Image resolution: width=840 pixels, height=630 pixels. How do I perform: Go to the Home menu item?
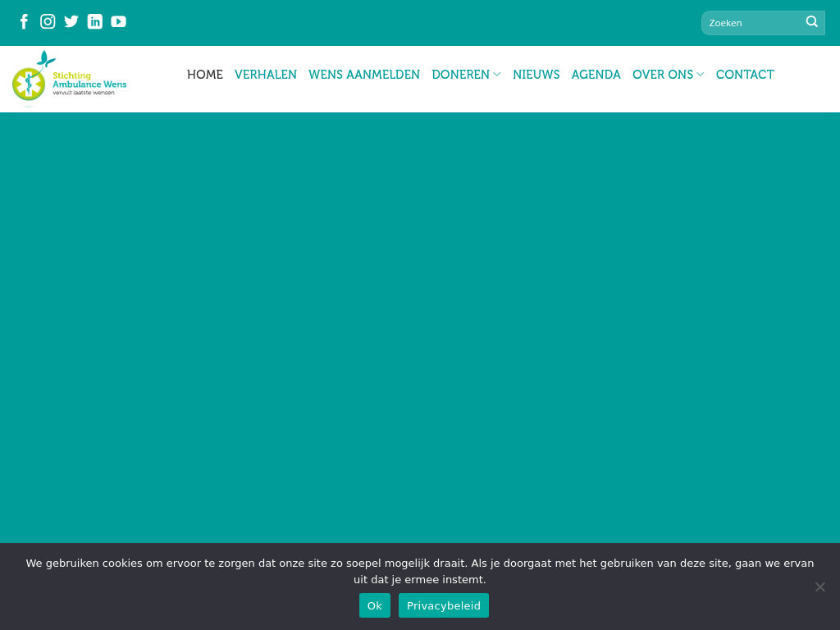click(205, 75)
